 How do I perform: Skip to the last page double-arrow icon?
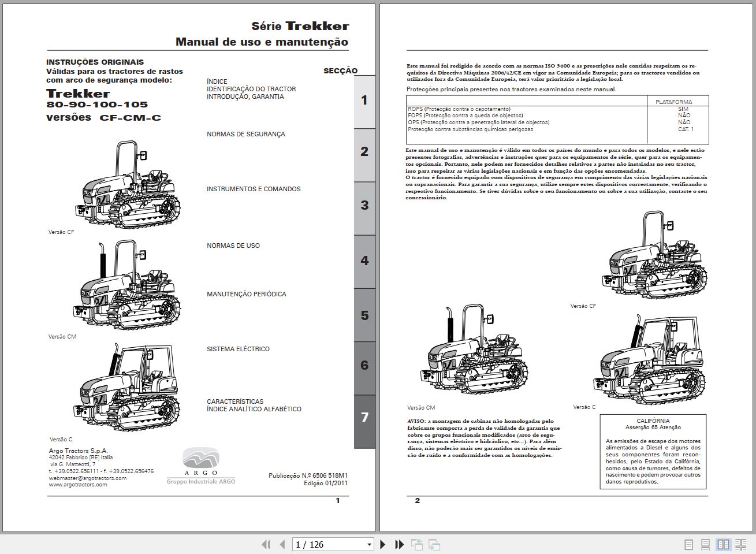click(x=399, y=544)
